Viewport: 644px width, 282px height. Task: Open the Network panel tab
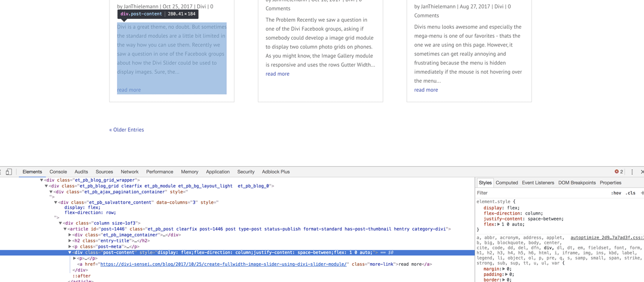tap(129, 172)
